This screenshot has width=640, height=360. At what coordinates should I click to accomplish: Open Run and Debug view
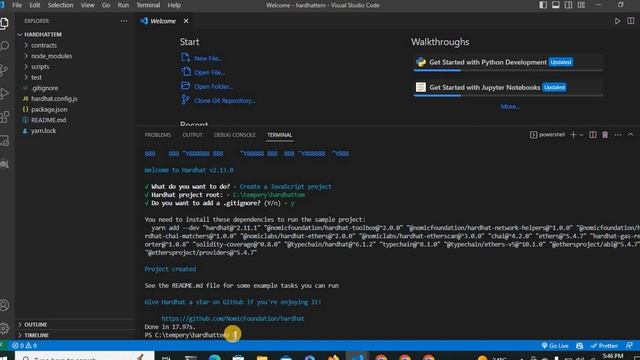tap(4, 93)
